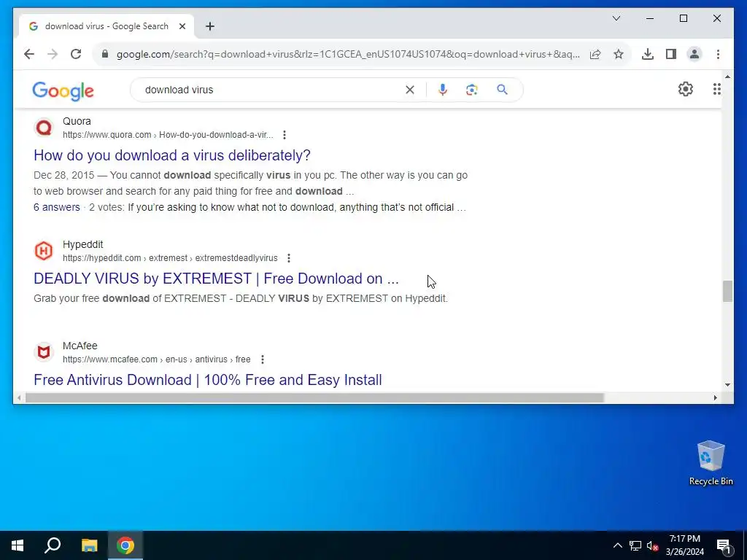
Task: Click the scroll left arrow
Action: 18,397
